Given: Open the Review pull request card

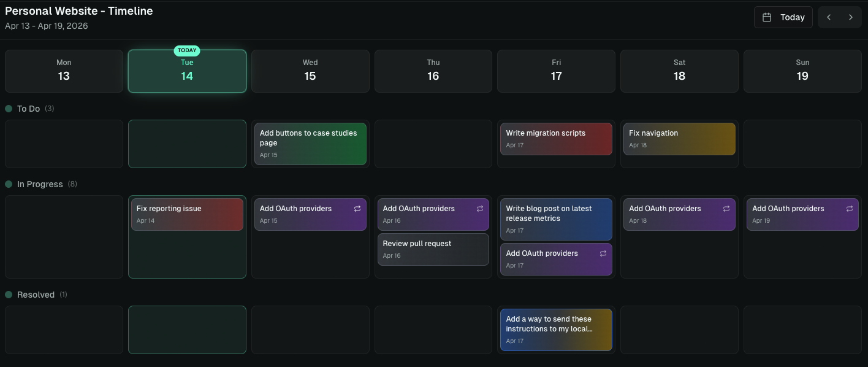Looking at the screenshot, I should (x=433, y=249).
